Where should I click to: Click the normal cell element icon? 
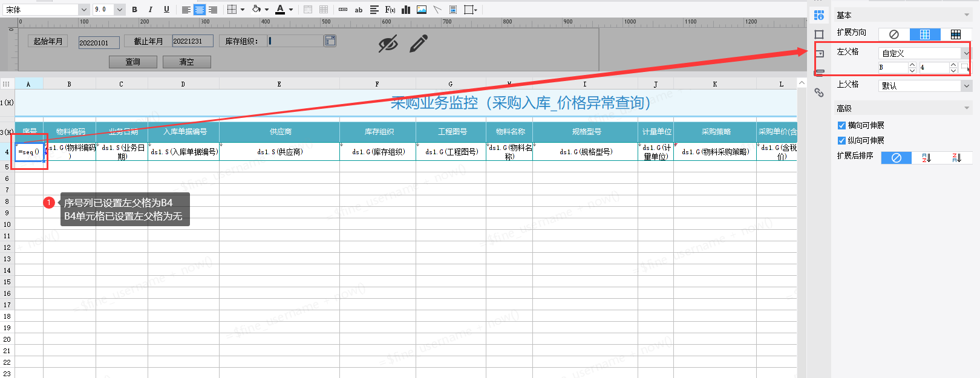[x=343, y=10]
